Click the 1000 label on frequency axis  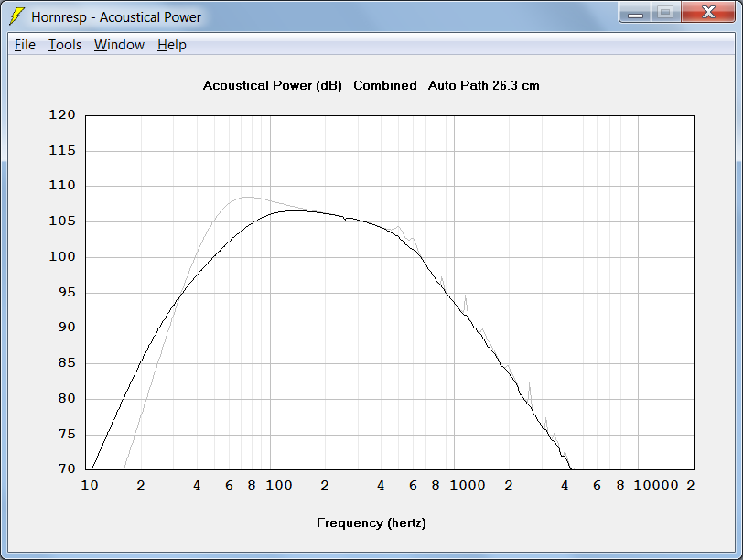[468, 485]
